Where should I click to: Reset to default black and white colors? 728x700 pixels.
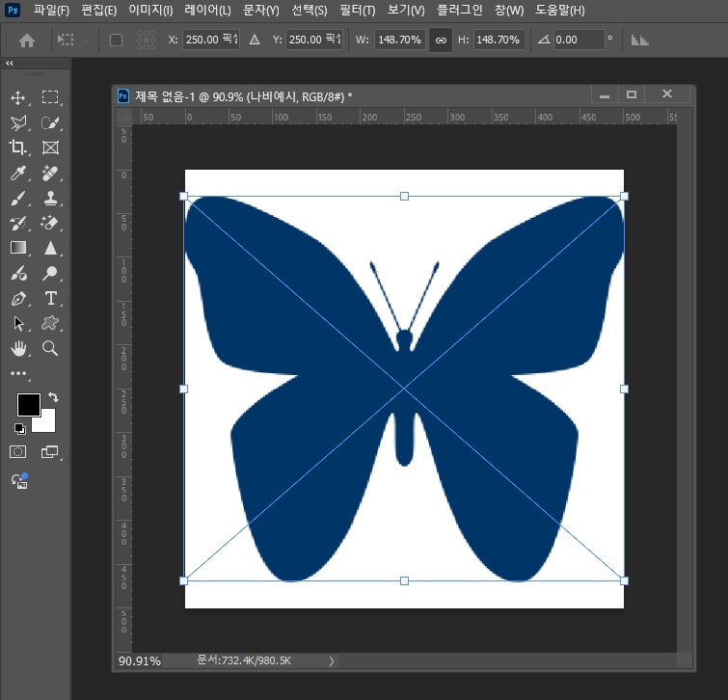point(20,429)
